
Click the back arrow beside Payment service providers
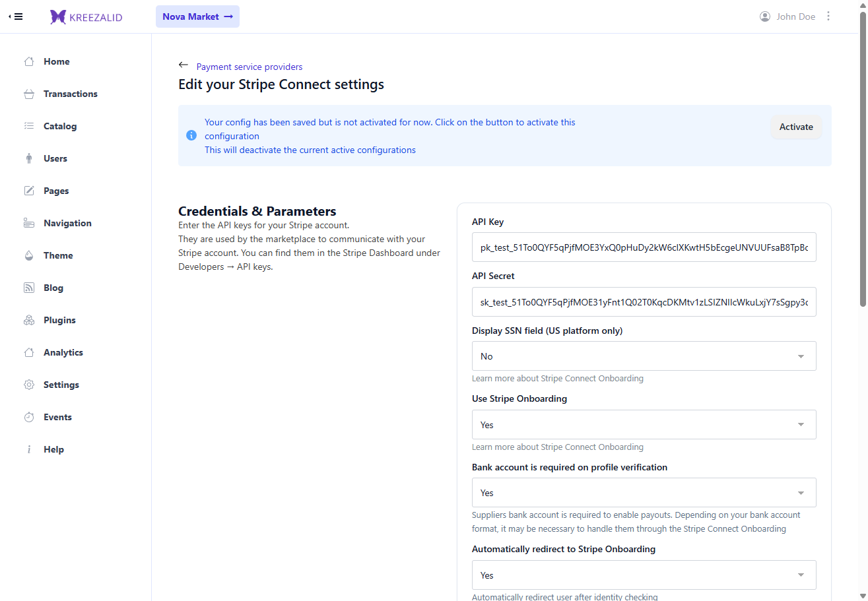184,65
